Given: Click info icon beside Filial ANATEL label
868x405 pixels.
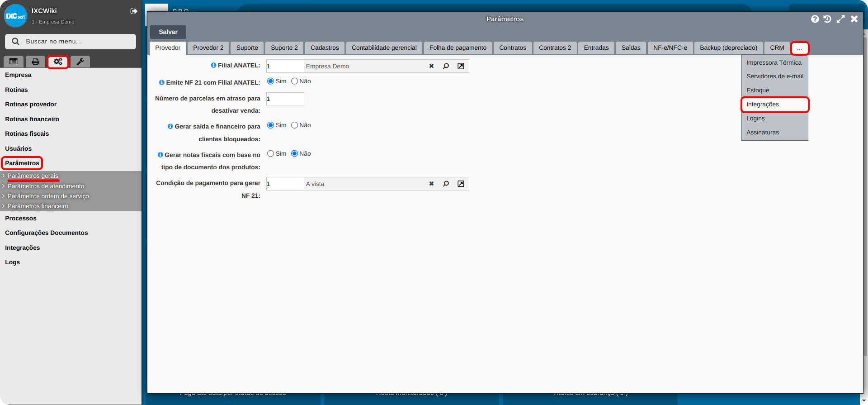Looking at the screenshot, I should 213,65.
